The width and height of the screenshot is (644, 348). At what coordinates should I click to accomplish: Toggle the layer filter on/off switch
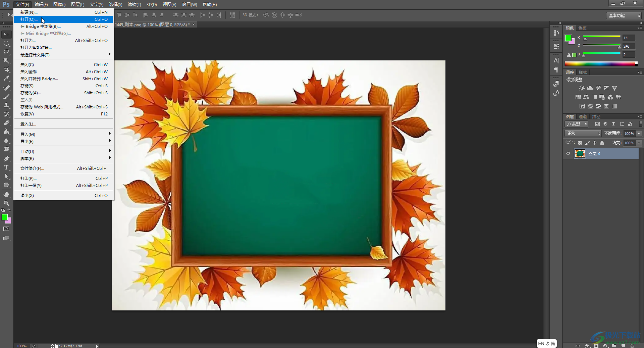[x=641, y=124]
